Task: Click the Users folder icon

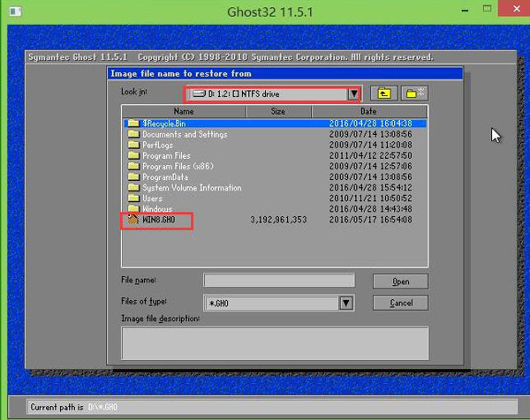Action: [133, 199]
